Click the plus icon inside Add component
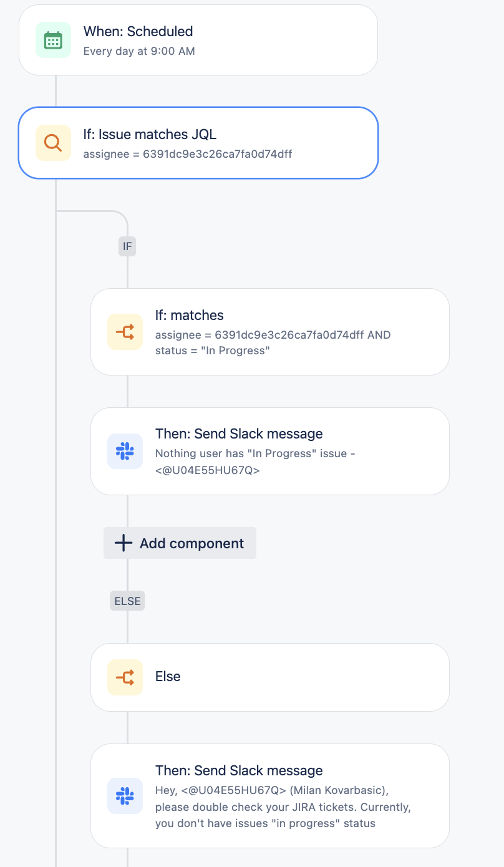The image size is (504, 867). point(123,543)
